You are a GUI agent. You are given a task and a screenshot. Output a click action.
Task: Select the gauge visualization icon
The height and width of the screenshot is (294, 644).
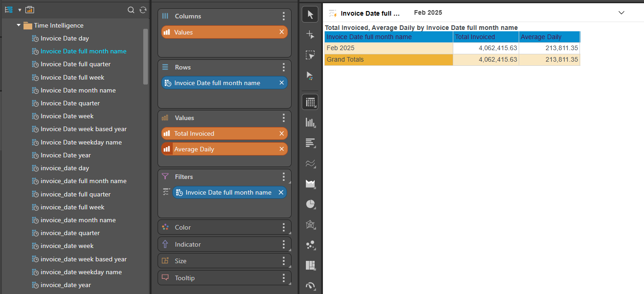coord(310,286)
